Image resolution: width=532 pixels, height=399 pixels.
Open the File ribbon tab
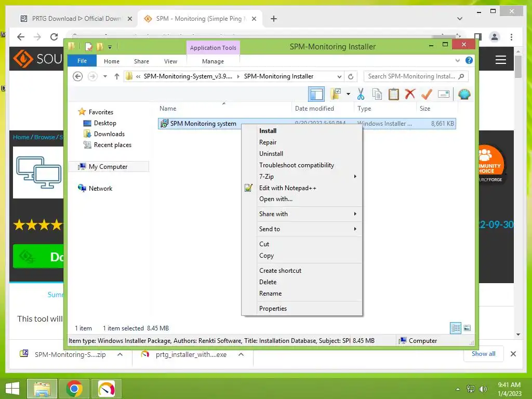[82, 61]
